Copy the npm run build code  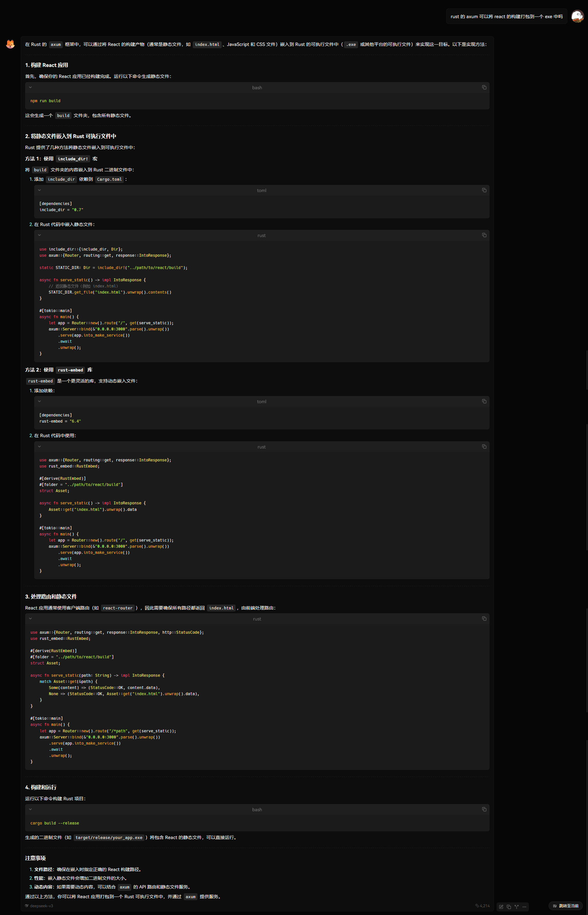484,88
